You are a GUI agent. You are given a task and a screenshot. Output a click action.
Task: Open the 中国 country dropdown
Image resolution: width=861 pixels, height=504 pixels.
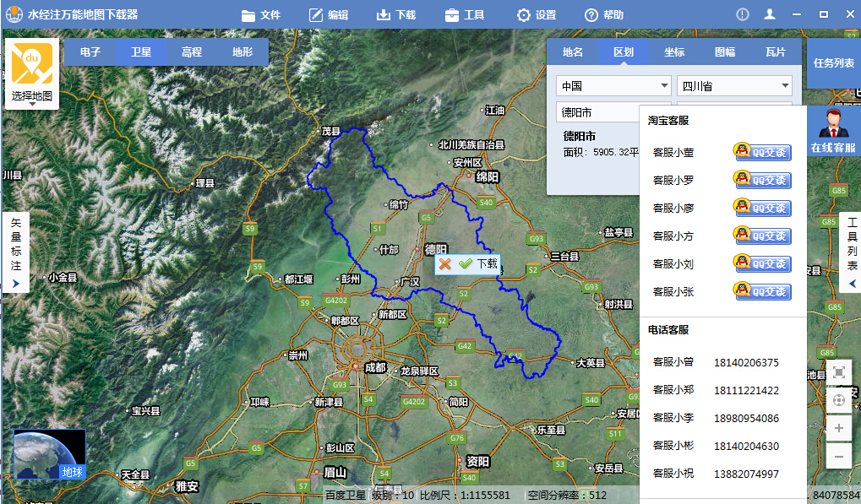(613, 85)
